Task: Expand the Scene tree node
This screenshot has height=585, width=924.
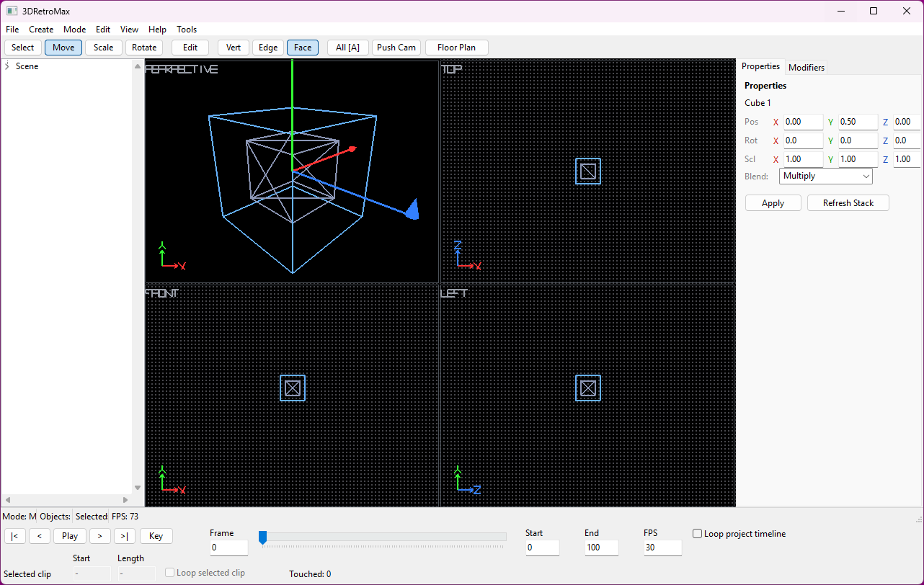Action: [x=6, y=66]
